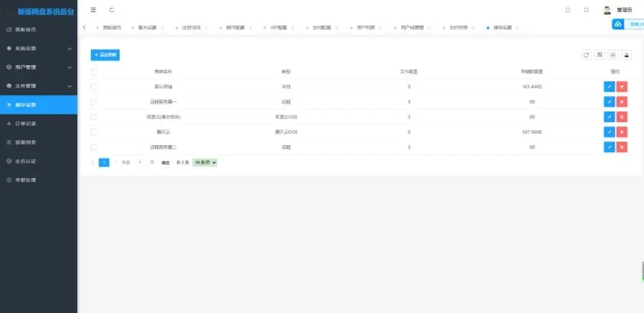Close the 储存设置 tab
Screen dimensions: 644x313
click(517, 27)
